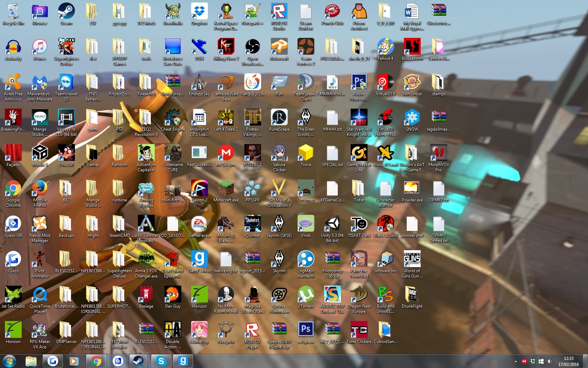Click the Open Broadcaster desktop shortcut
The image size is (588, 368).
click(x=253, y=52)
